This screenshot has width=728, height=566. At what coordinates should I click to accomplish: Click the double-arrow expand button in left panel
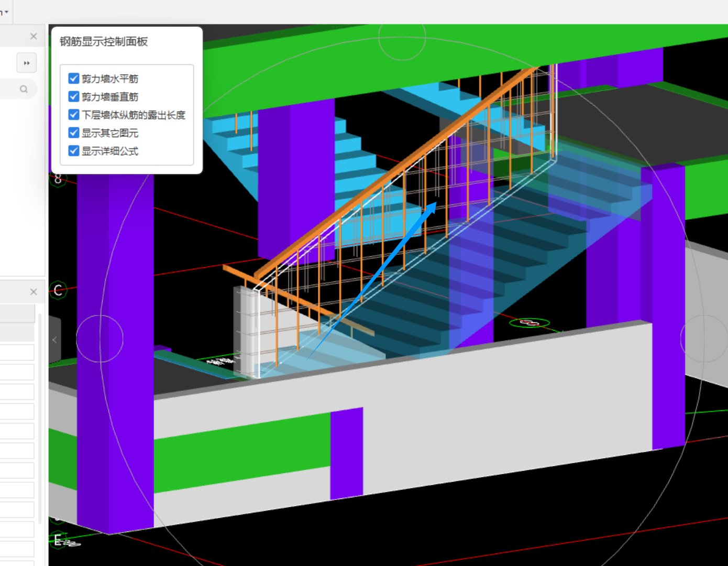click(x=27, y=63)
